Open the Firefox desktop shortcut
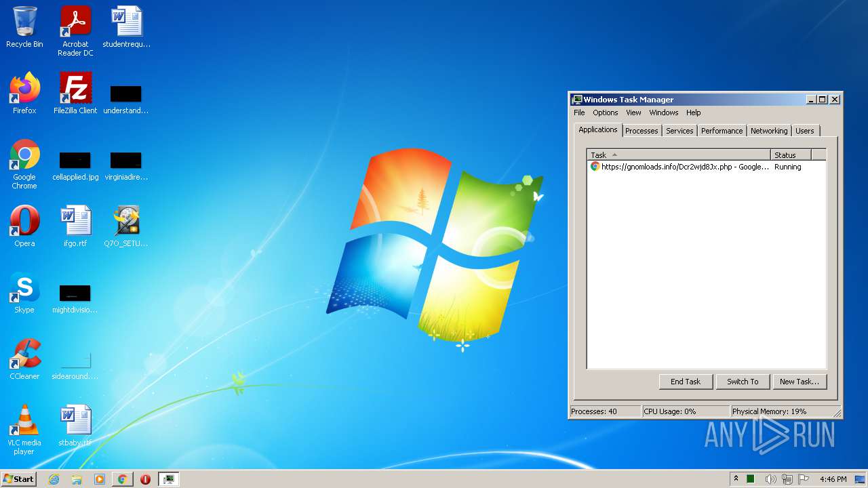The height and width of the screenshot is (488, 868). (x=24, y=94)
